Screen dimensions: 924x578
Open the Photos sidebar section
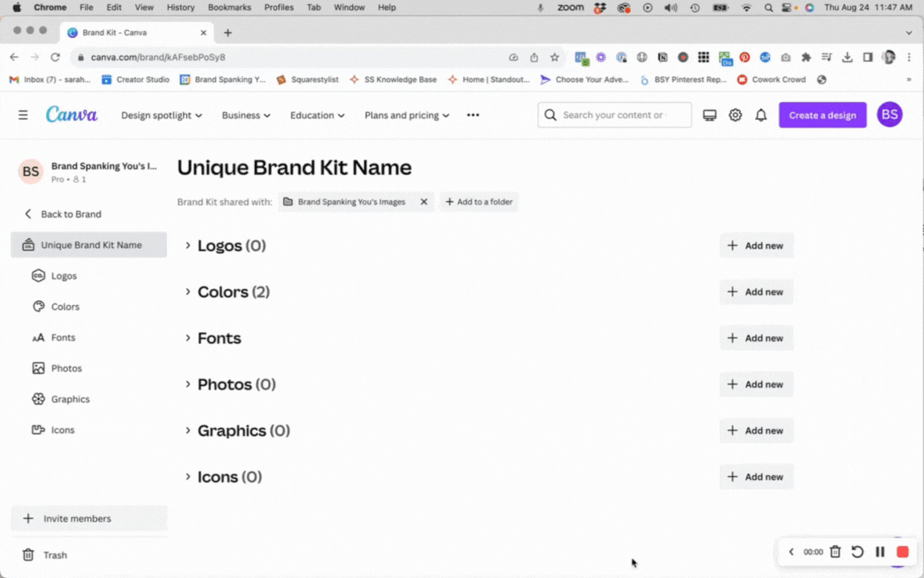[66, 368]
